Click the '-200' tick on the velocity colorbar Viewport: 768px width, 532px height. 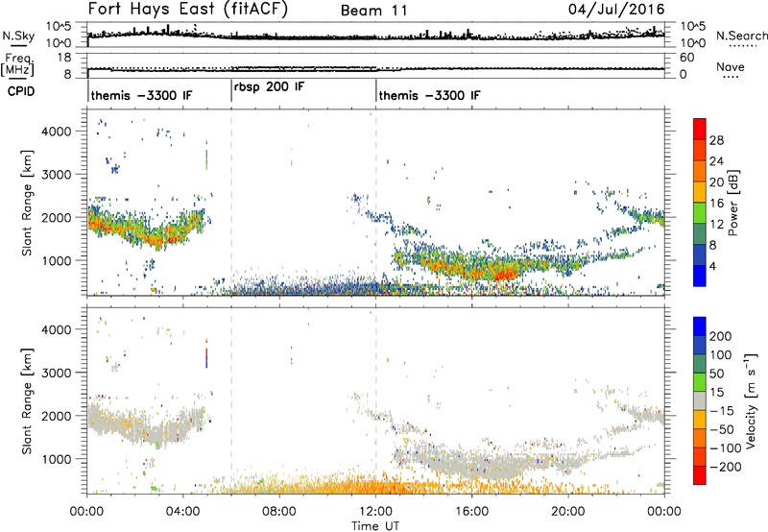click(x=726, y=467)
